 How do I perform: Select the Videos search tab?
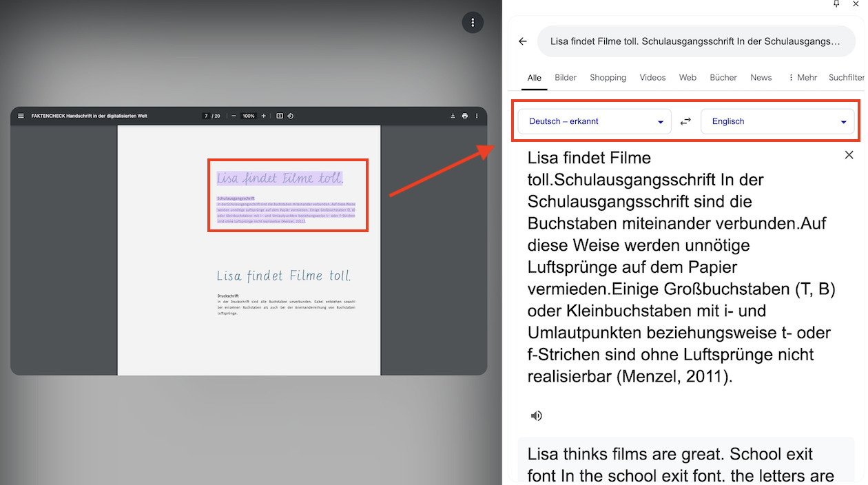(x=652, y=77)
